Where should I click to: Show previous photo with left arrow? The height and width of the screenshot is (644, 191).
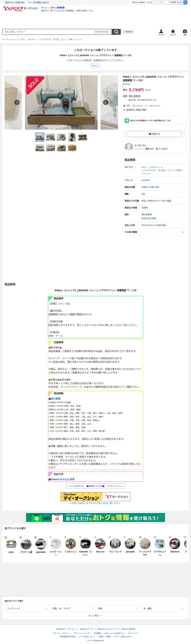coord(17,102)
